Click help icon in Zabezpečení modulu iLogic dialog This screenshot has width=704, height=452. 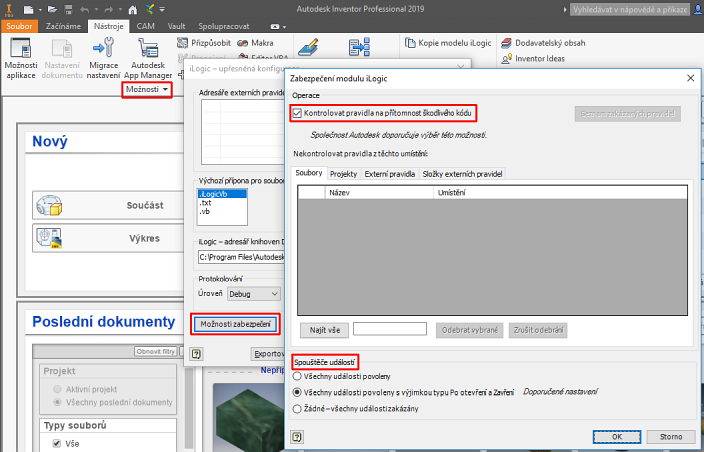tap(297, 436)
